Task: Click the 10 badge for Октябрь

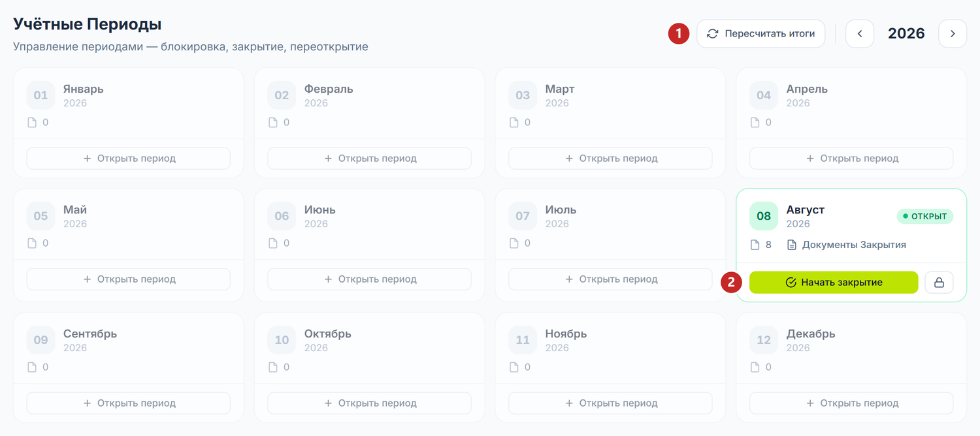Action: [282, 340]
